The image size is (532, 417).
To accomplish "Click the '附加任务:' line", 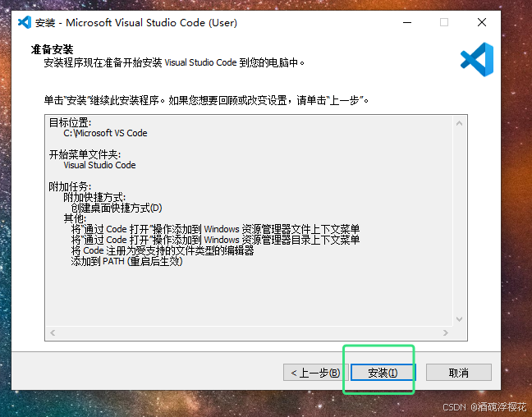I will 71,186.
